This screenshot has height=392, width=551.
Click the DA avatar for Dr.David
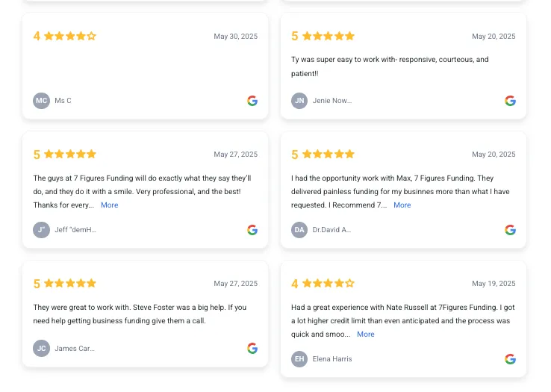[x=299, y=230]
